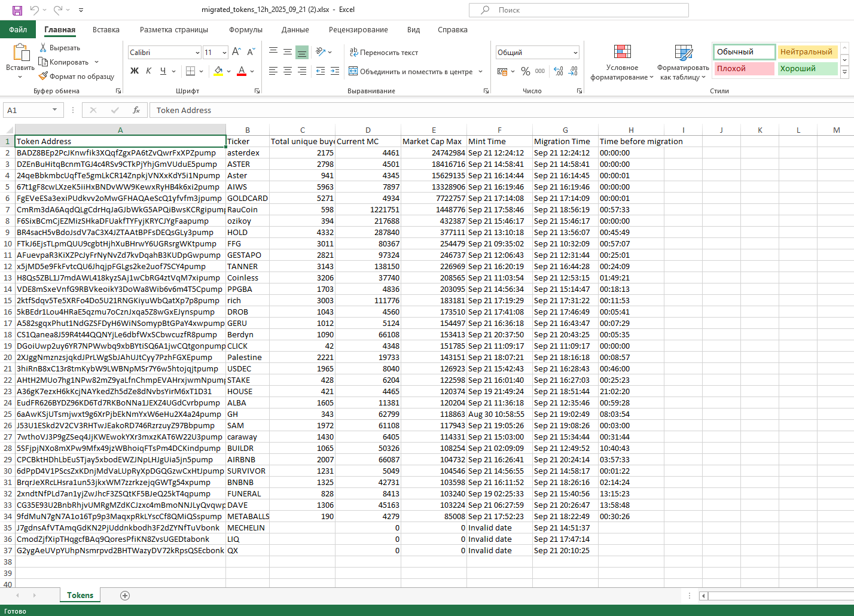Open the Вид ribbon tab
Screen dimensions: 854x616
(x=413, y=30)
